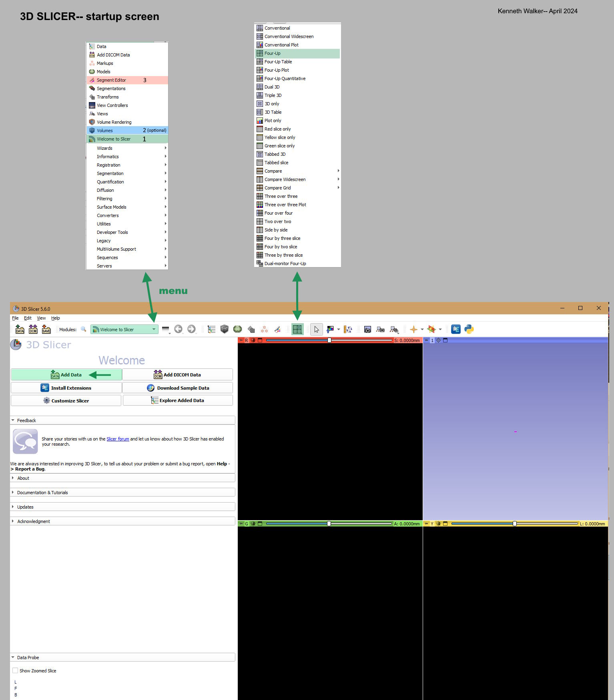
Task: Toggle the green slice view link icon
Action: click(253, 524)
